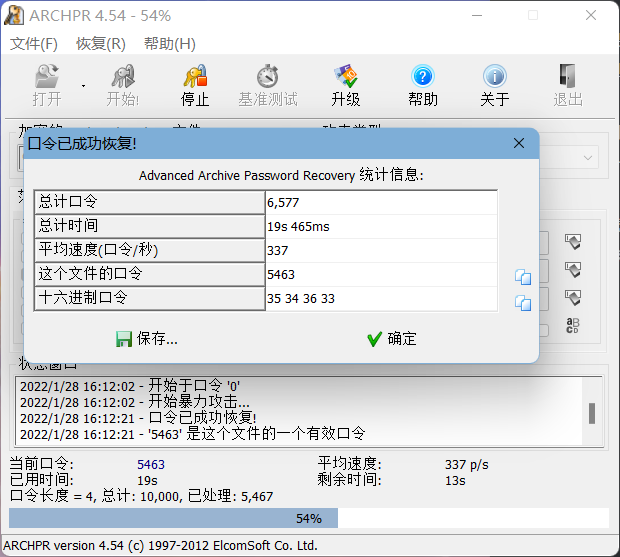Open the 帮助(H) menu
Screen dimensions: 620x557
pos(170,43)
